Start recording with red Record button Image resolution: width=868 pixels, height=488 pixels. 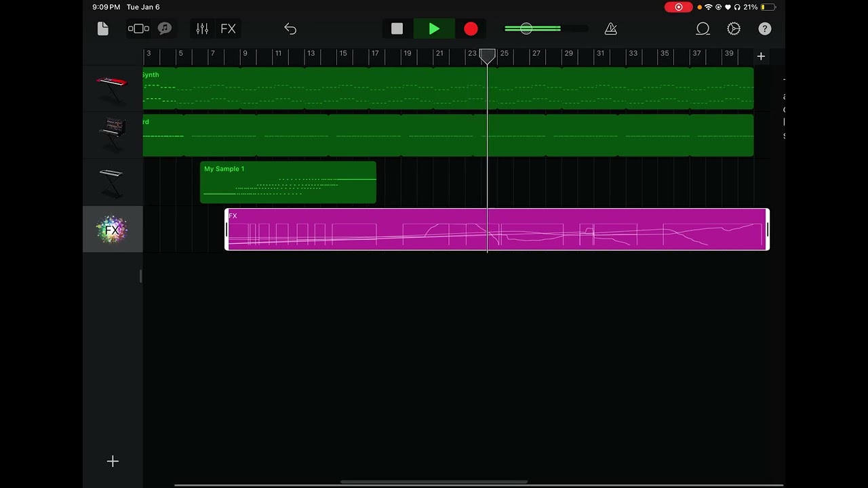tap(471, 28)
